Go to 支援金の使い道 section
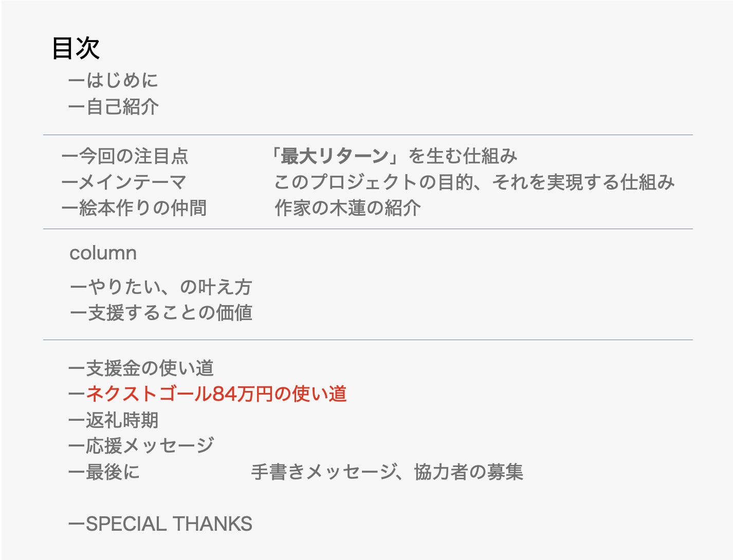 (141, 368)
